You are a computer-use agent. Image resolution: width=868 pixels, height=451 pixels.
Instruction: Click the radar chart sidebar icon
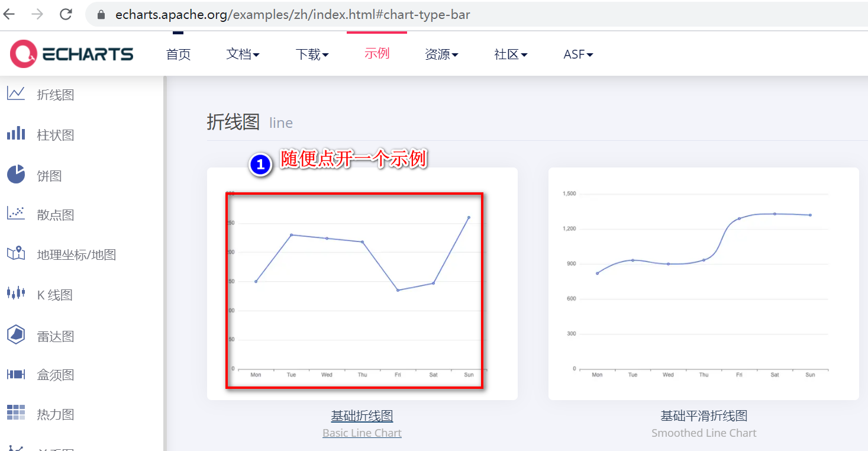(16, 334)
